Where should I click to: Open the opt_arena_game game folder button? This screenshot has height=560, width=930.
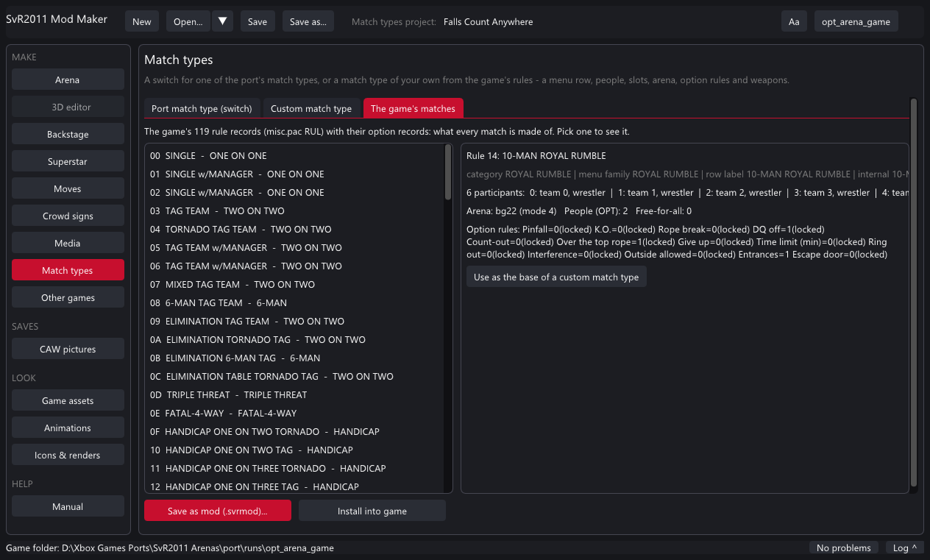pos(856,21)
